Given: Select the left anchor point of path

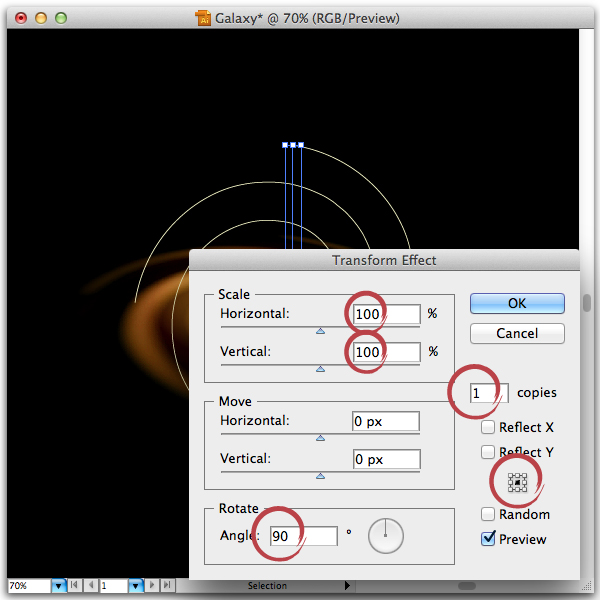Looking at the screenshot, I should click(x=285, y=145).
